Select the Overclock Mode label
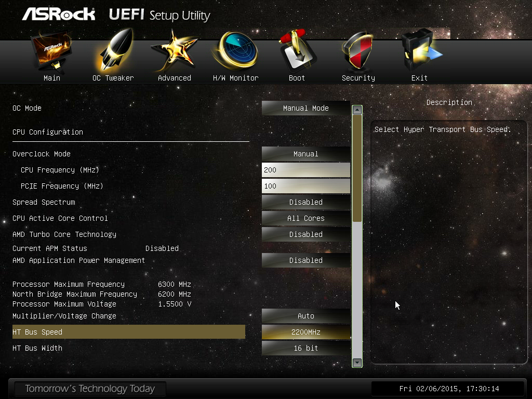Viewport: 532px width, 399px height. click(x=42, y=154)
